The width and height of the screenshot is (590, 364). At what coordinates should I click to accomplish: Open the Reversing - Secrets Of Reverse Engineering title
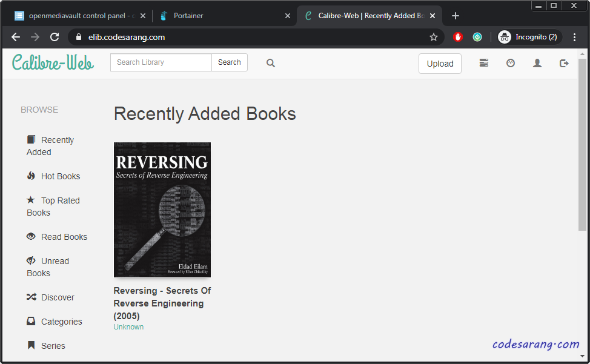[162, 303]
